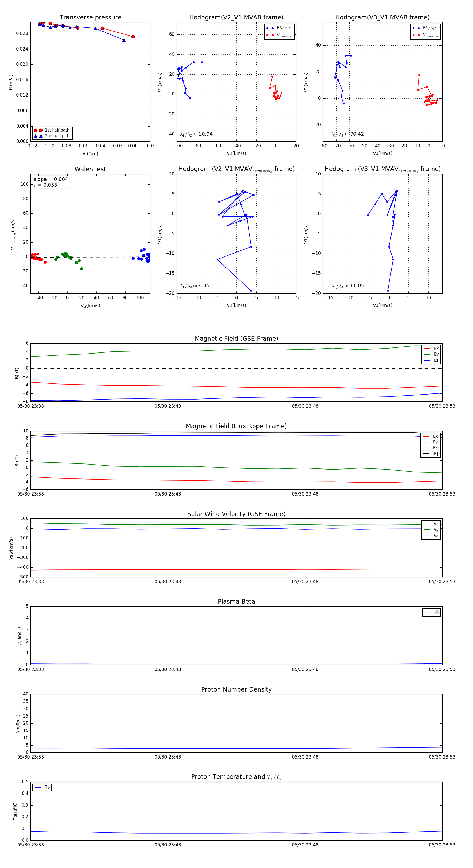Click the plasma beta legend entry

(x=431, y=612)
